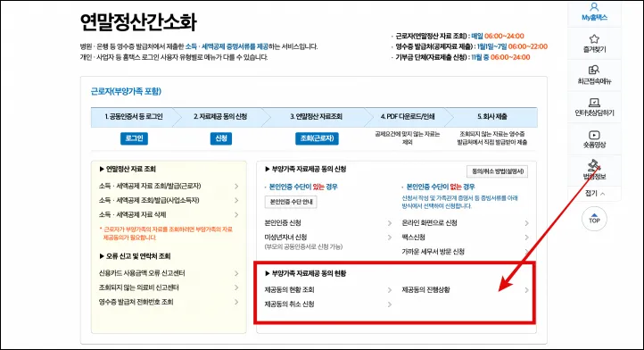Click chevron beside 영수증 발급처 전화번호 조회
This screenshot has height=350, width=644.
[x=236, y=302]
